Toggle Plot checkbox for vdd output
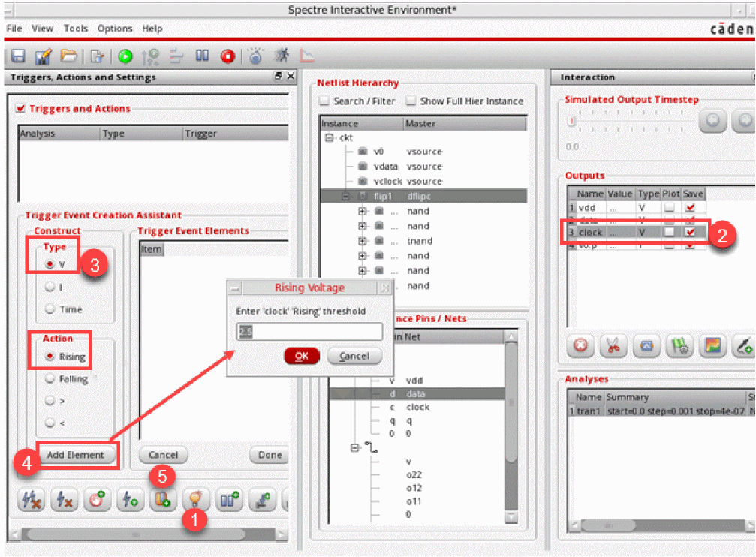Screen dimensions: 756x557 pyautogui.click(x=669, y=207)
